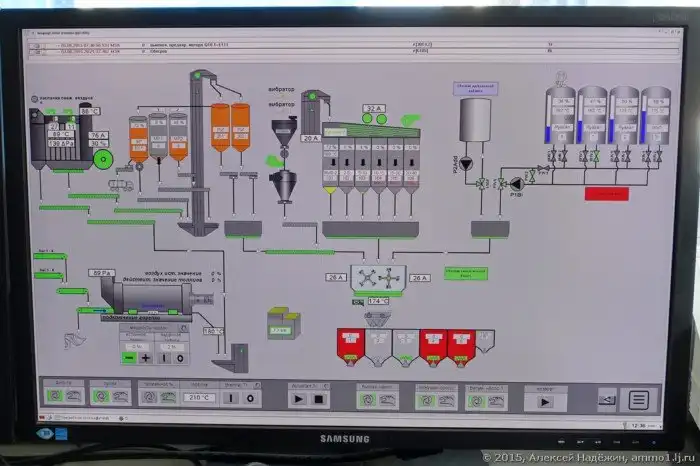The height and width of the screenshot is (466, 700).
Task: Click the first orange silo
Action: coord(138,138)
